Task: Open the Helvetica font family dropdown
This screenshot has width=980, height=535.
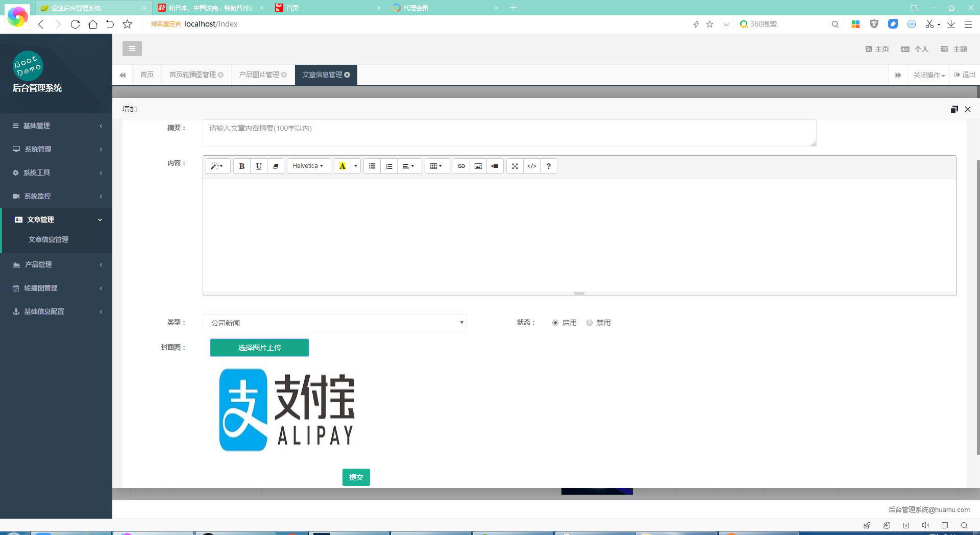Action: [x=308, y=166]
